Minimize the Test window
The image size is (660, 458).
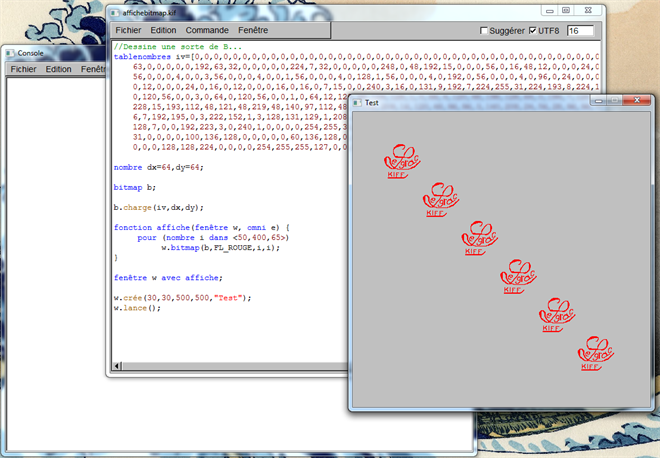coord(599,101)
